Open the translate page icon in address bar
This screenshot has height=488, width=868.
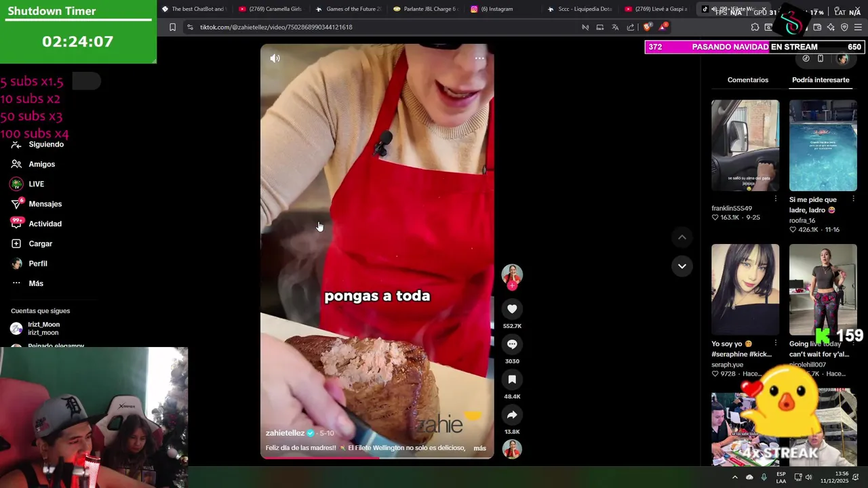click(x=615, y=27)
